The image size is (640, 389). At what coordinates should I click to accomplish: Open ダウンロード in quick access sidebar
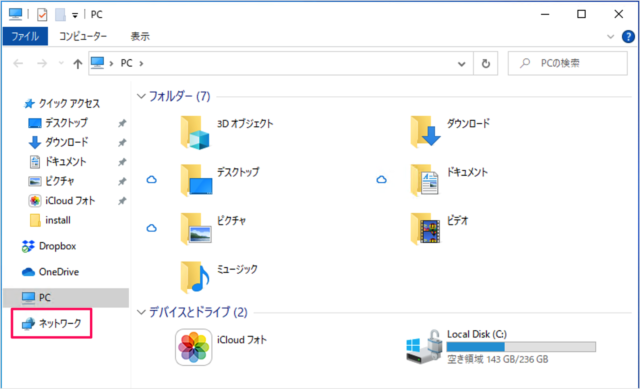(58, 142)
